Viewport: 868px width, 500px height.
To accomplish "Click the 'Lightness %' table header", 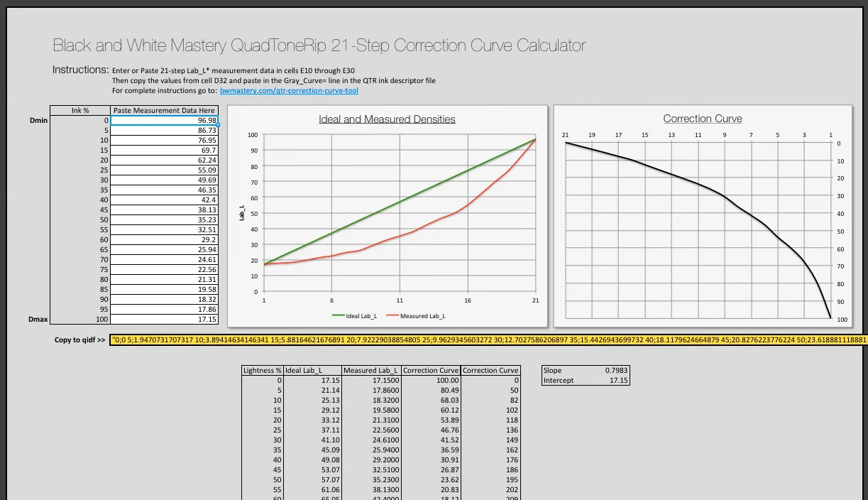I will 263,371.
